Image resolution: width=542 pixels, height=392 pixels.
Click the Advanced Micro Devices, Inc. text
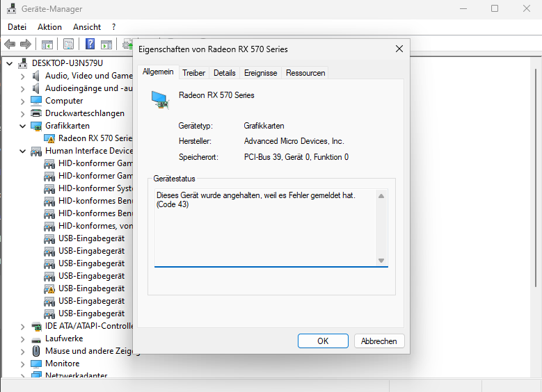[x=294, y=141]
